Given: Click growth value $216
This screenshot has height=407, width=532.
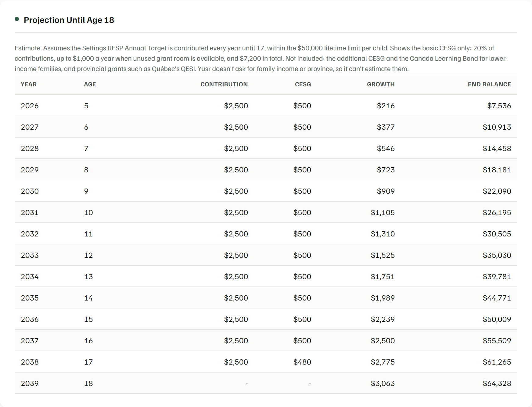Looking at the screenshot, I should (386, 106).
